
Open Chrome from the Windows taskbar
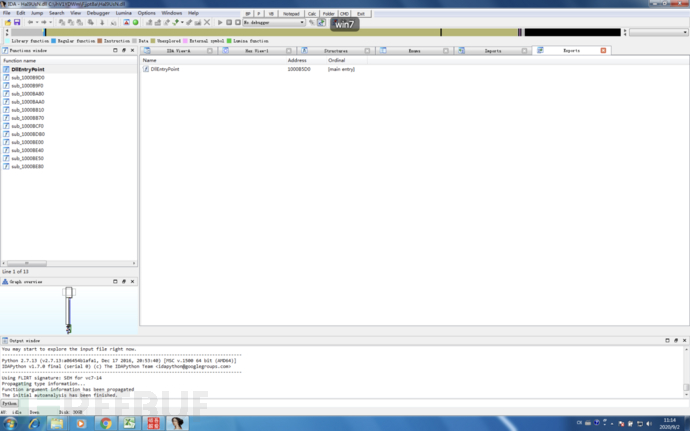coord(105,423)
